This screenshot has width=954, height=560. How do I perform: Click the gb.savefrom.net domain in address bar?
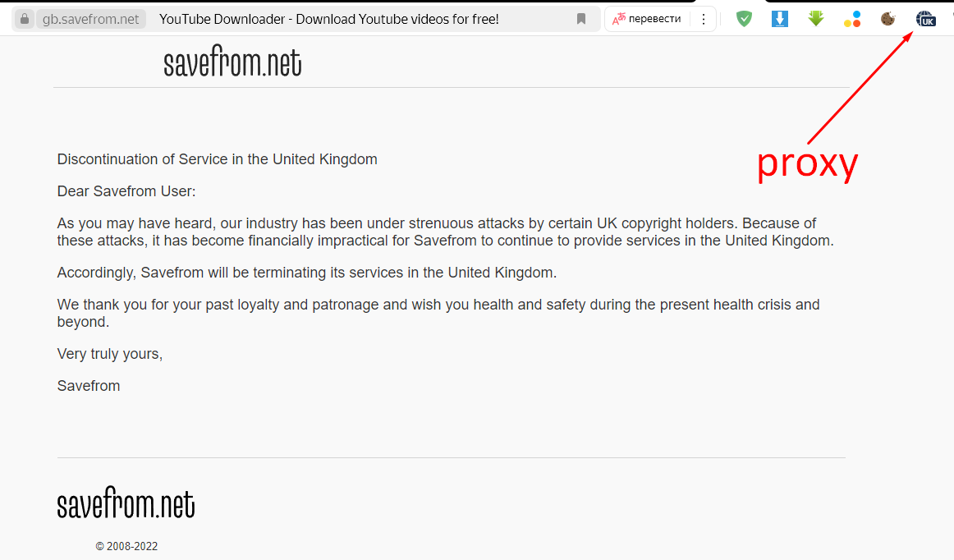pos(90,19)
